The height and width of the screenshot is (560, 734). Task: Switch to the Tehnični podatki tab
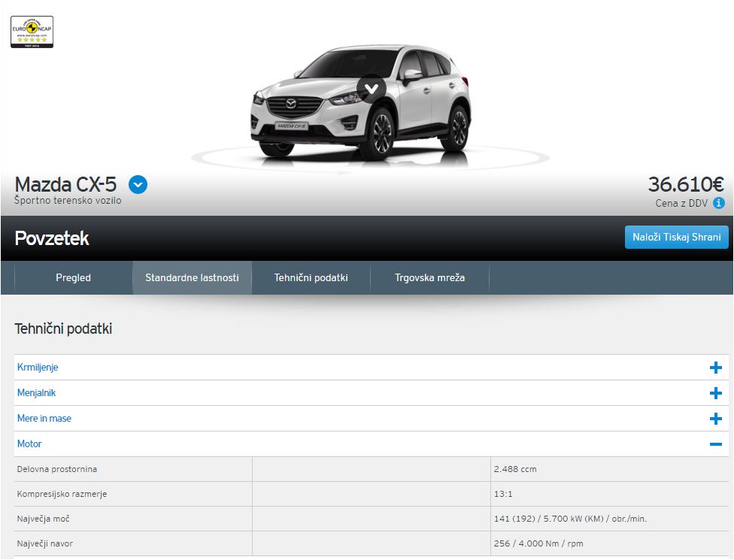[x=311, y=277]
